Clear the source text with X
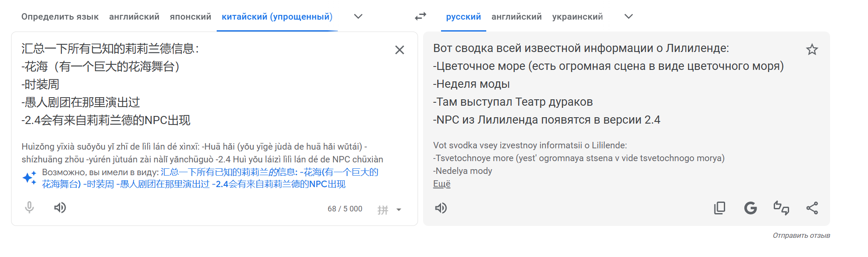This screenshot has width=868, height=257. [400, 50]
